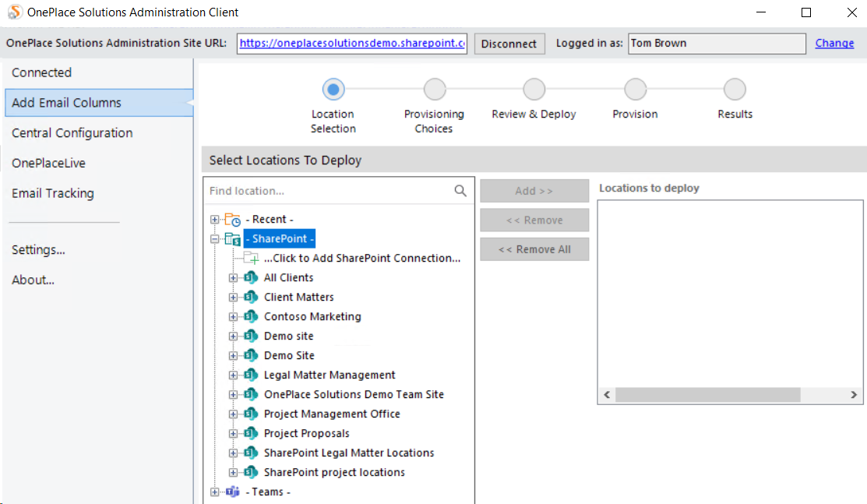
Task: Expand the Teams tree node
Action: [214, 492]
